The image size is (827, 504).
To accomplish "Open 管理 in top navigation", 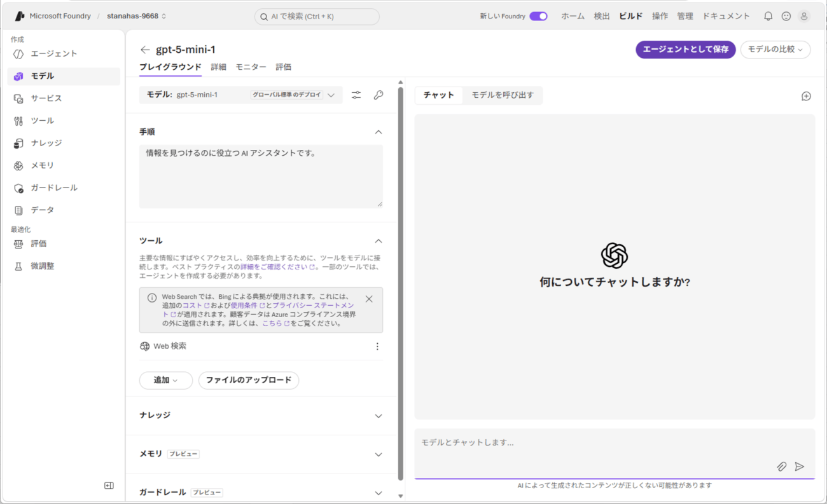I will [x=685, y=16].
